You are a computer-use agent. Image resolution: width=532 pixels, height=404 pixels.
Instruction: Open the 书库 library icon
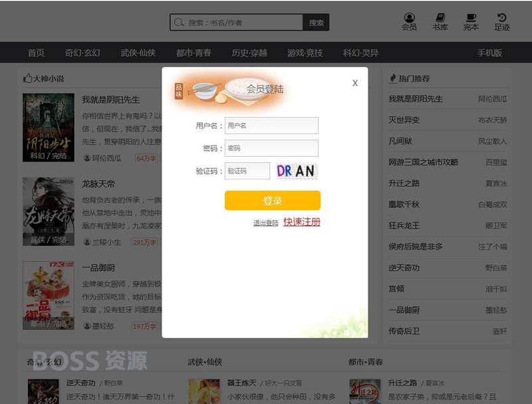tap(440, 22)
